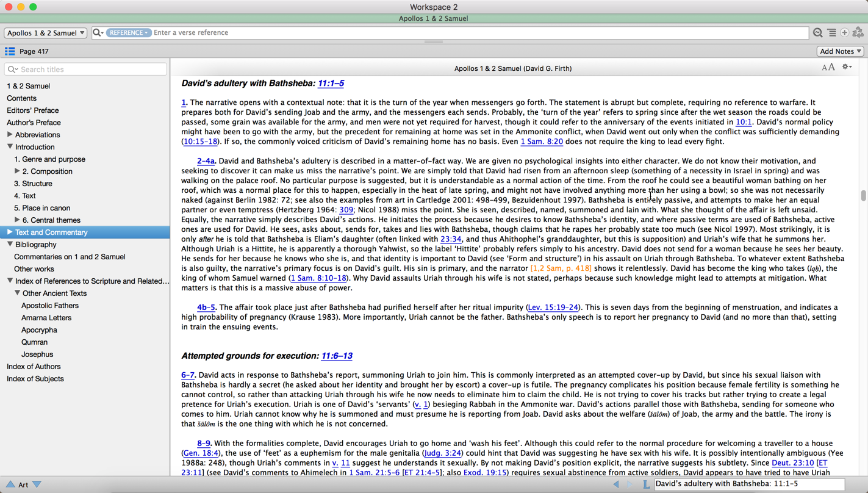Open the 11:1–5 heading link

point(331,83)
